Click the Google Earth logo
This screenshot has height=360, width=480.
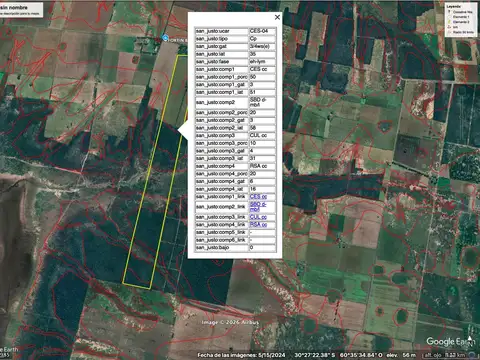(450, 342)
